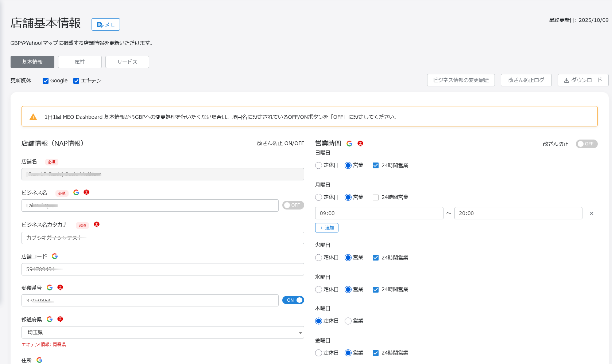Click Google icon beside 店舗コード label
612x364 pixels.
coord(55,256)
